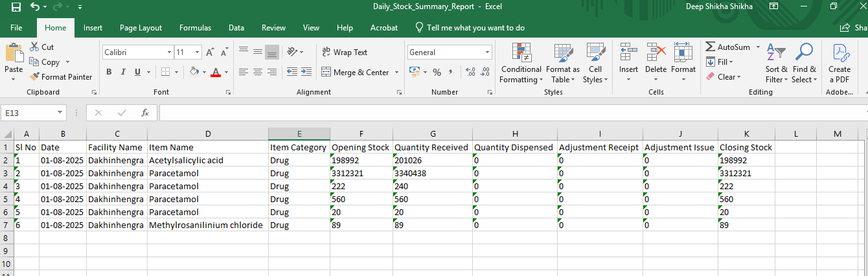
Task: Toggle Wrap Text for selected cell
Action: click(344, 52)
